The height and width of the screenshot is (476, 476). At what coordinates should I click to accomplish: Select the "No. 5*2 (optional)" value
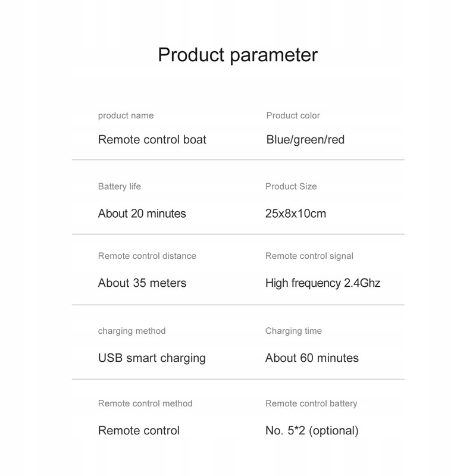pos(312,430)
